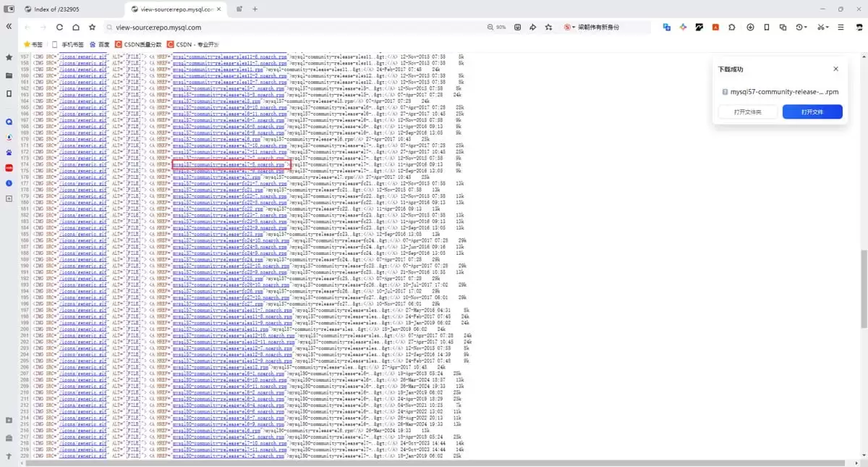Open the 书签 bookmarks folder

click(x=34, y=44)
